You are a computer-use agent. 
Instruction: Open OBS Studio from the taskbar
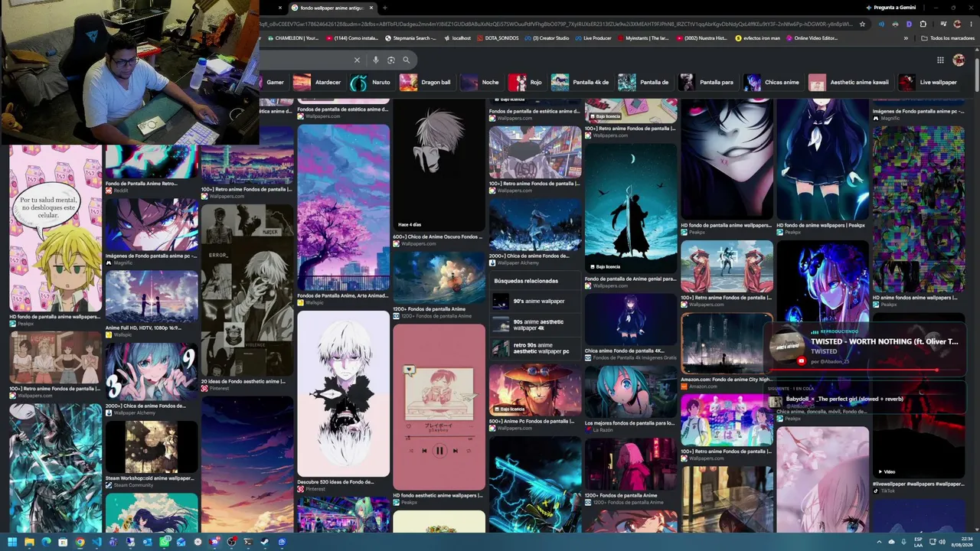coord(232,542)
